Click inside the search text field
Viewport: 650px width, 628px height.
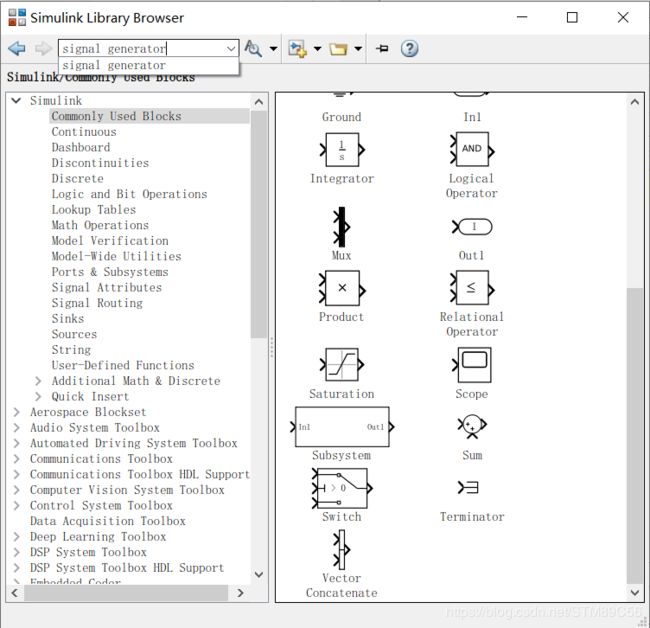[141, 48]
